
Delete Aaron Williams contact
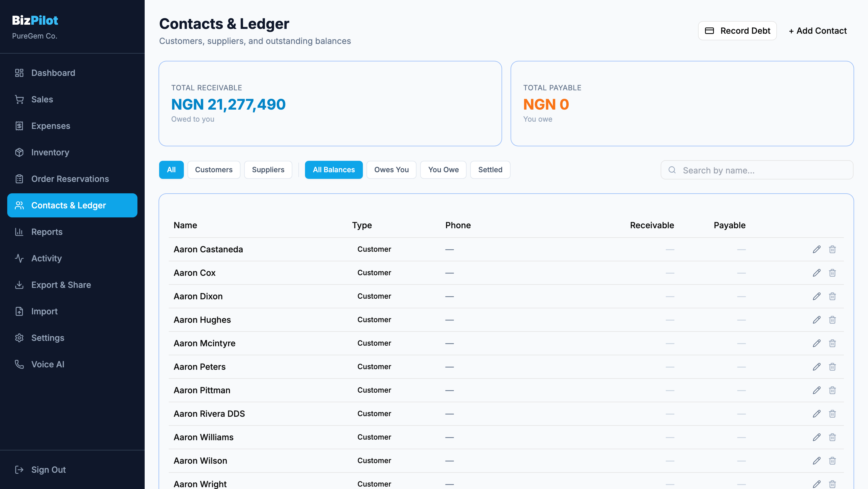click(832, 437)
